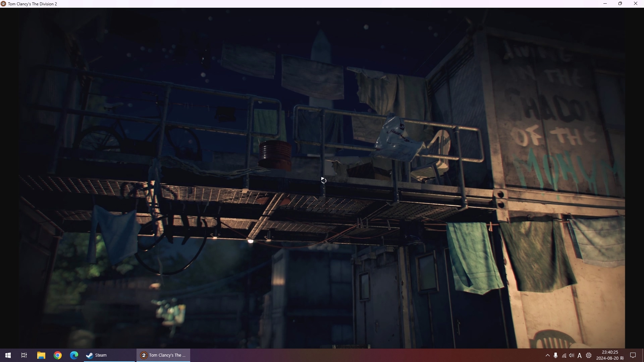Screen dimensions: 644x362
Task: Restore down The Division 2 window
Action: (620, 4)
